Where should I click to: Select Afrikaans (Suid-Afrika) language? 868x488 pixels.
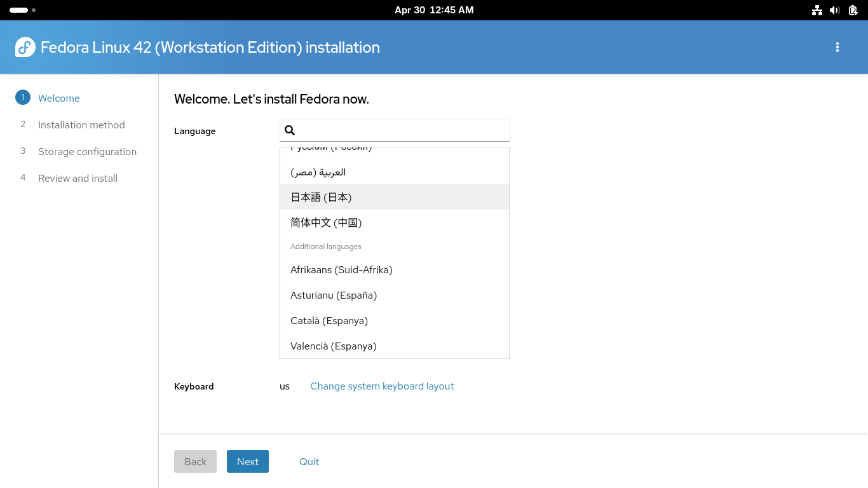[341, 269]
